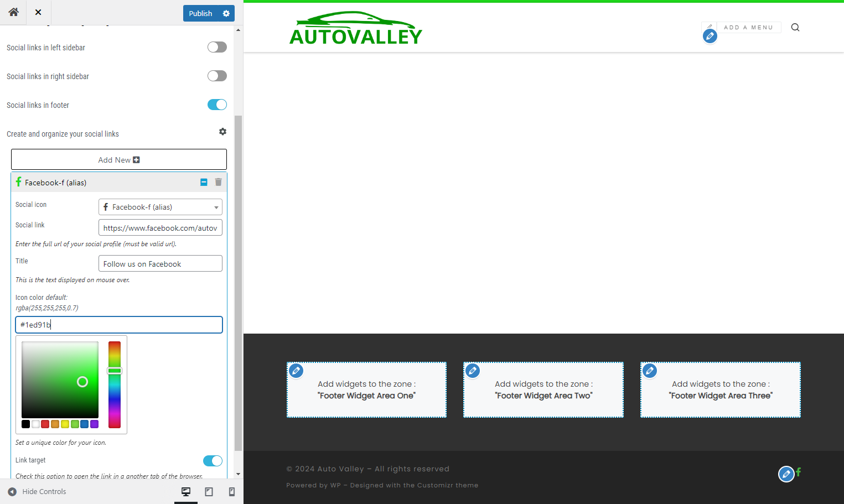Switch to tablet preview
The height and width of the screenshot is (504, 844).
[209, 491]
